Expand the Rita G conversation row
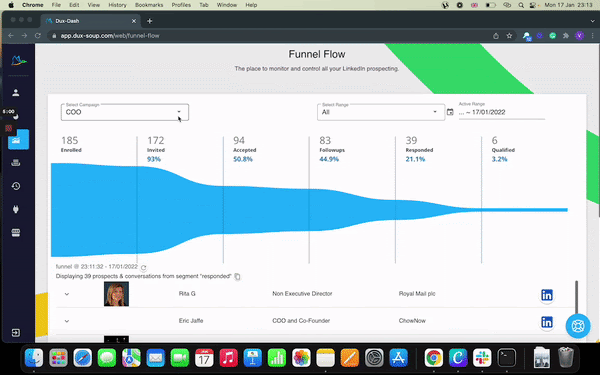This screenshot has height=375, width=600. click(67, 294)
